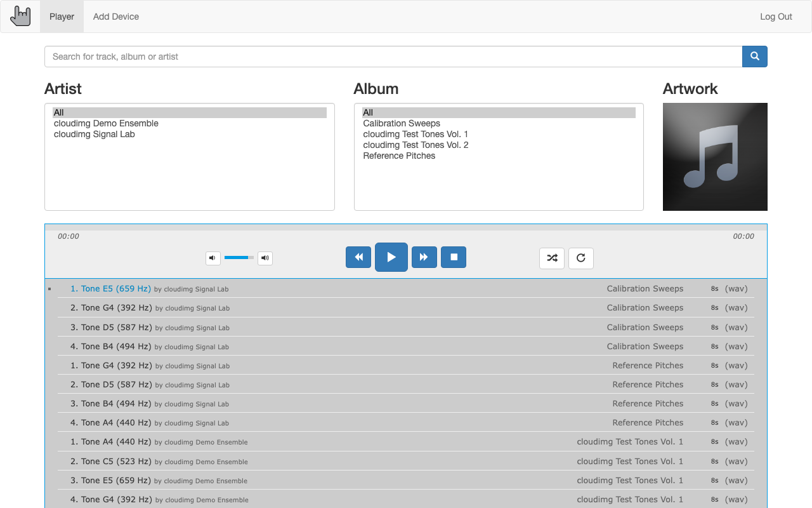The image size is (812, 508).
Task: Raise volume with the loud speaker icon
Action: point(265,258)
